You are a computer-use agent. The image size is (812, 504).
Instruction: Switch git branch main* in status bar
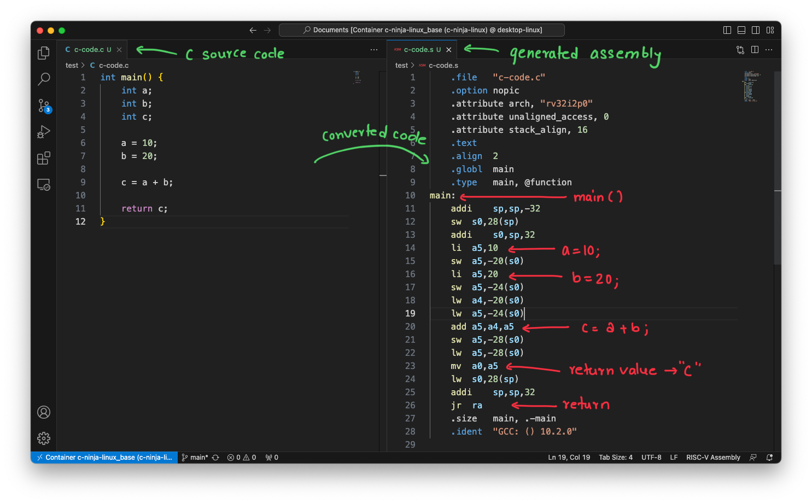point(195,458)
